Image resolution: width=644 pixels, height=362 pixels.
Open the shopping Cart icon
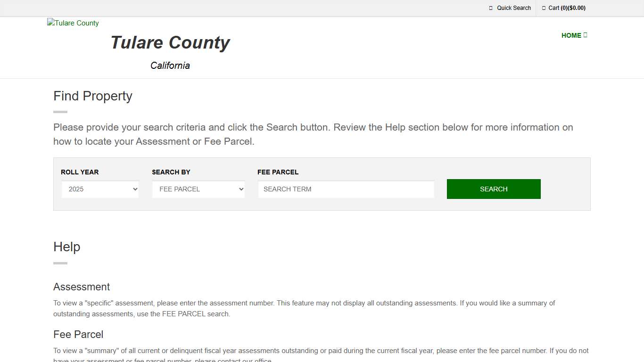543,8
